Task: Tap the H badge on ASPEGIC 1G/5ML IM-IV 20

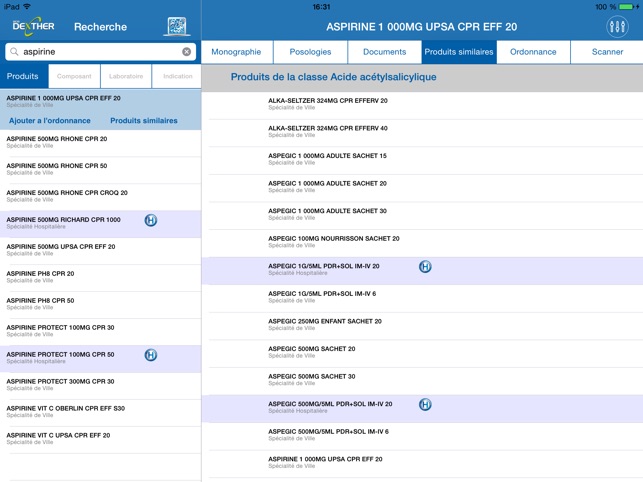Action: [425, 267]
